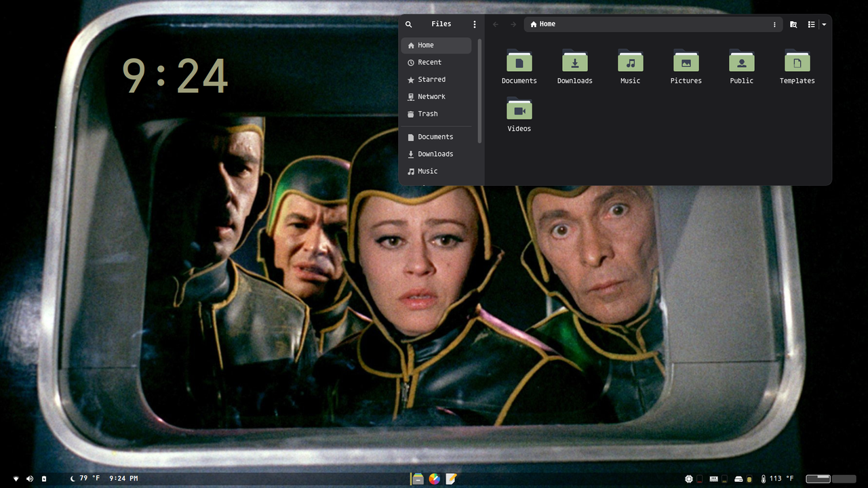Click the 9:24 desktop clock widget
This screenshot has width=868, height=488.
tap(175, 76)
